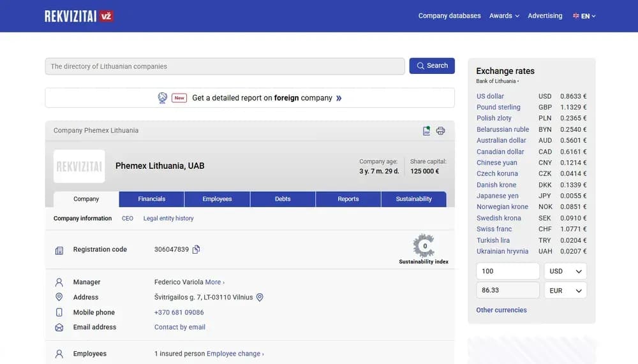
Task: Switch to the Financials tab
Action: (x=151, y=199)
